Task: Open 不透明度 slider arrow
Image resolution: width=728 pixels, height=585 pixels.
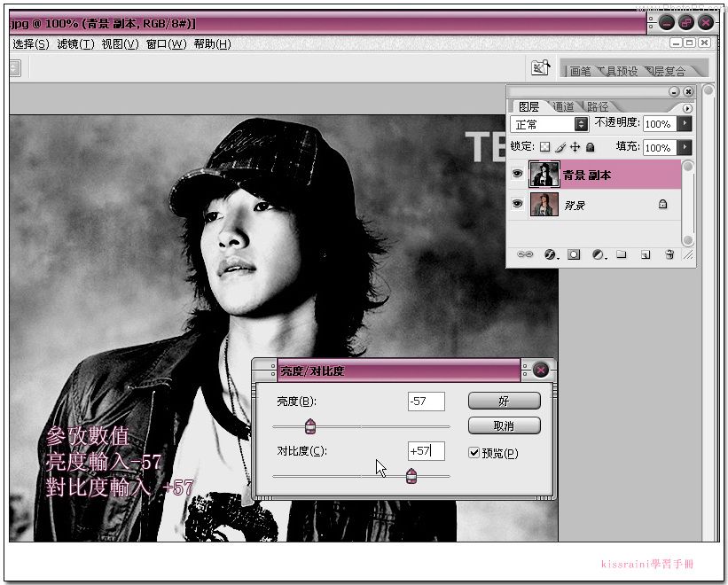Action: click(685, 124)
